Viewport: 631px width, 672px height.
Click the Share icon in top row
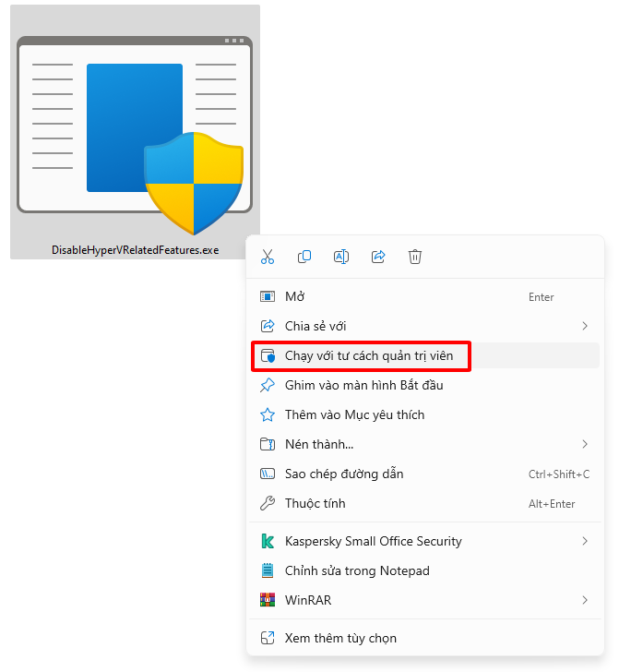pos(378,257)
